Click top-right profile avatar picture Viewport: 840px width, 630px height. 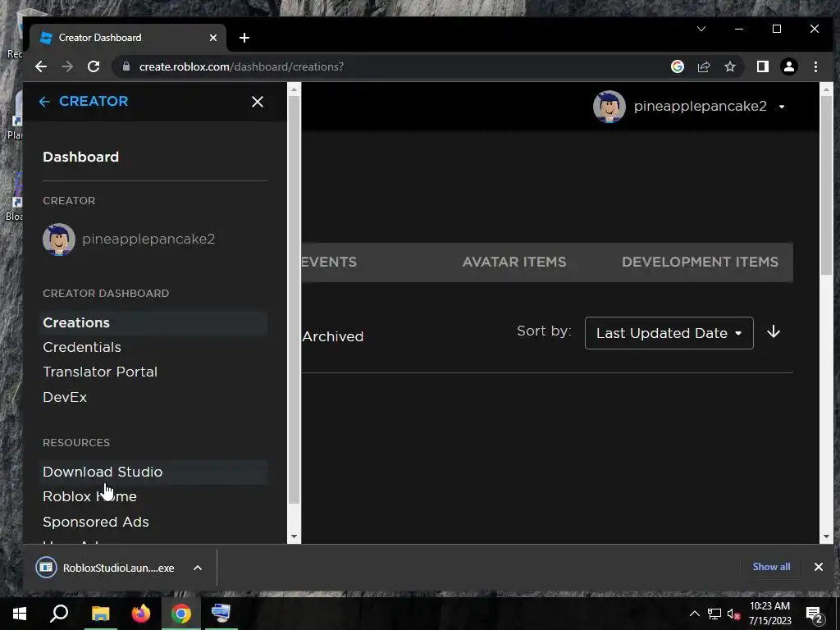(x=609, y=107)
